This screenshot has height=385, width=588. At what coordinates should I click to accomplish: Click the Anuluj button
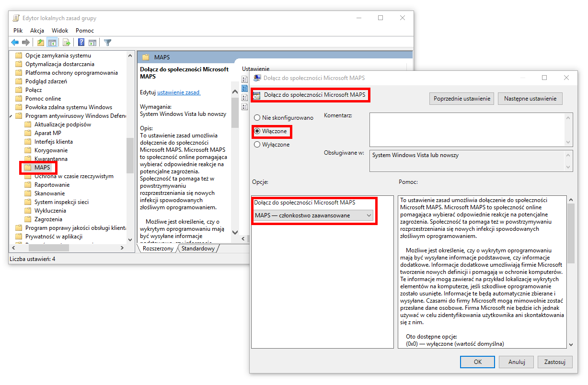[517, 362]
